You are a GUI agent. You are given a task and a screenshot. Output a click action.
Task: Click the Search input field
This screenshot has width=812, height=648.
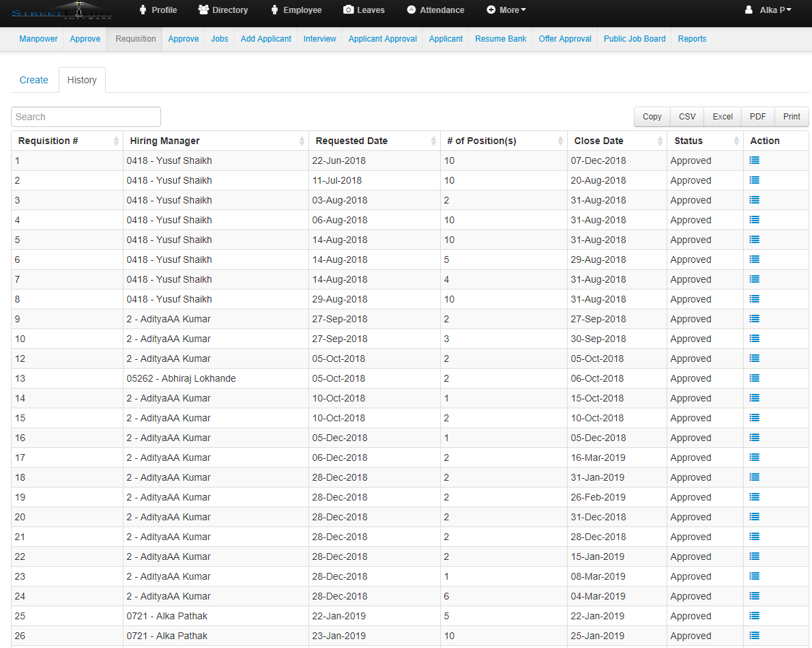pos(86,117)
